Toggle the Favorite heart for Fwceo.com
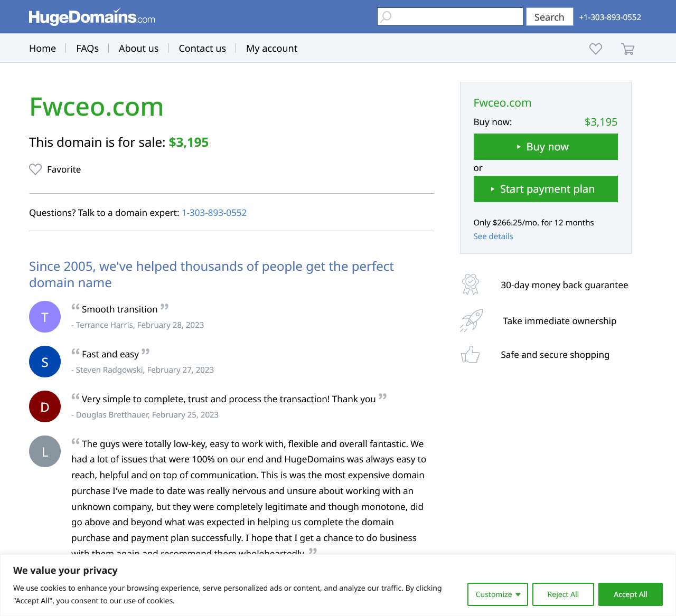This screenshot has width=676, height=616. tap(35, 169)
